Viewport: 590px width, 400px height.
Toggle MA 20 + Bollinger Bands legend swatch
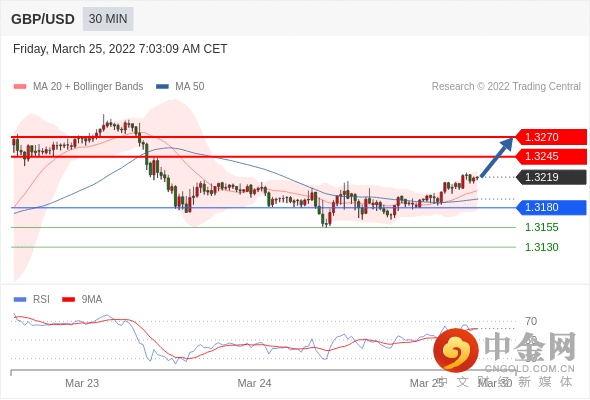coord(20,87)
